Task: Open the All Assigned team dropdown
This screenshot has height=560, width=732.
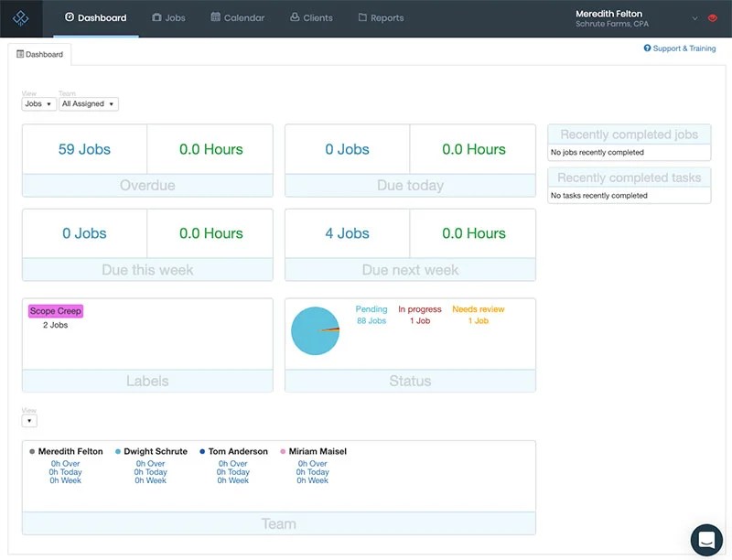Action: tap(88, 103)
